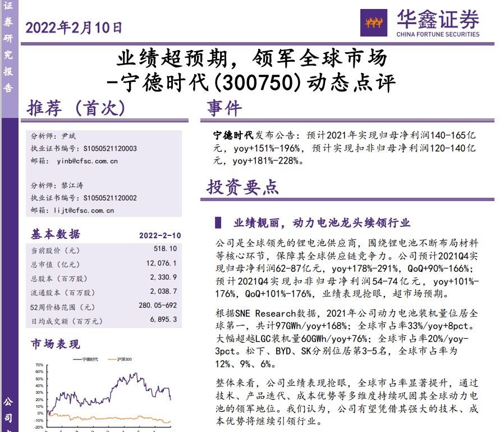Click the 市场表现 chart heading
Image resolution: width=504 pixels, height=432 pixels.
(55, 344)
